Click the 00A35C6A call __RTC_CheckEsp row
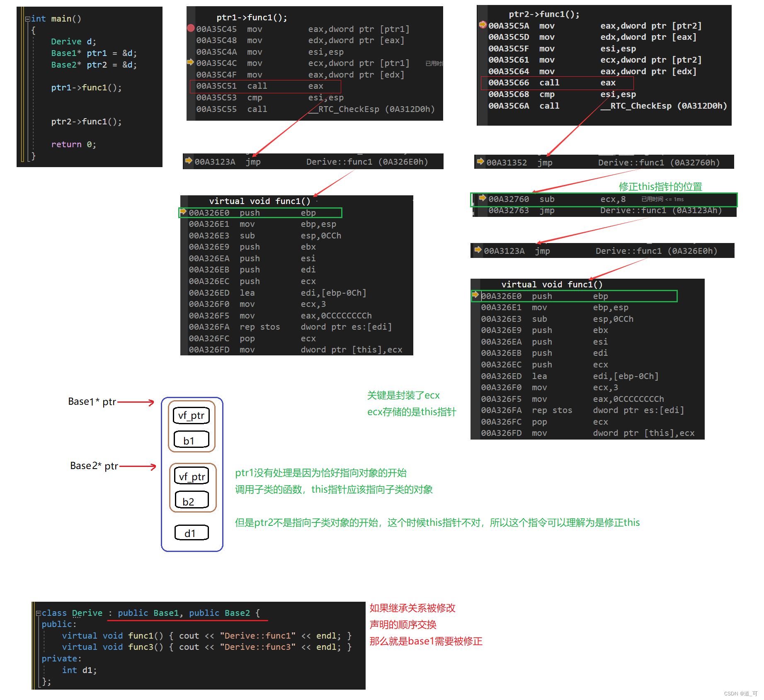Screen dimensions: 764x700 [608, 106]
